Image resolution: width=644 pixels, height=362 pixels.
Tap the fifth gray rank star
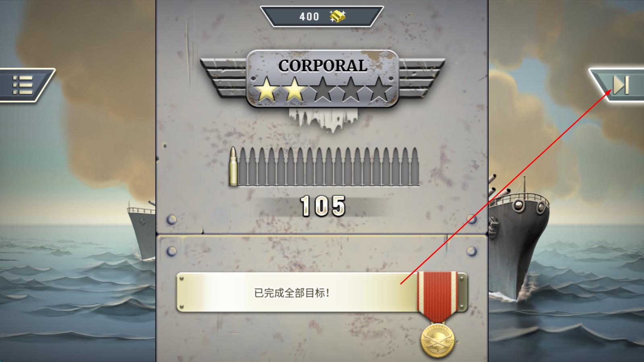pyautogui.click(x=378, y=89)
